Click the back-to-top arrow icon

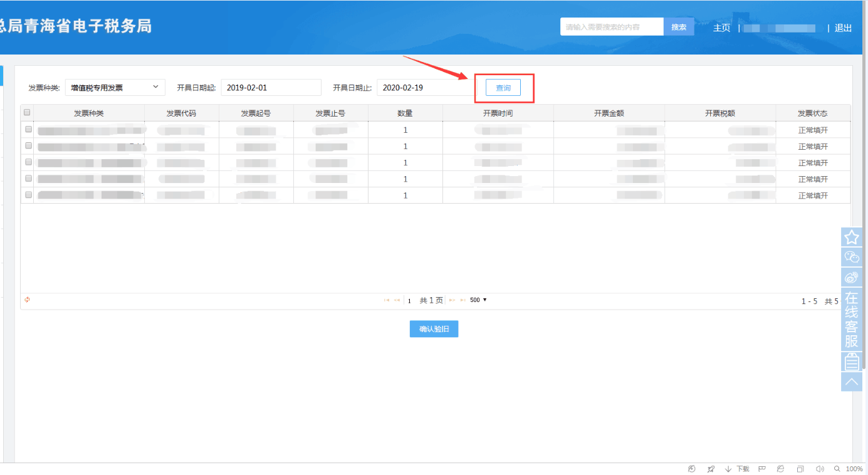[852, 382]
